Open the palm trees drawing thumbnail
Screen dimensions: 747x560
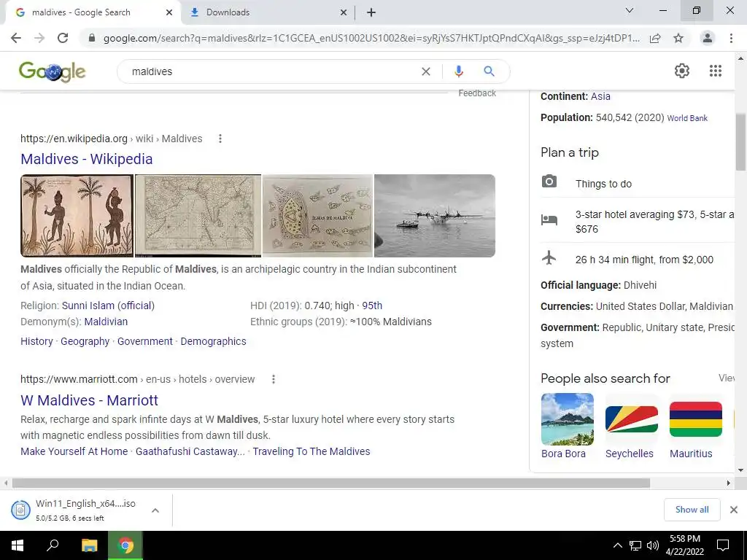(x=77, y=216)
